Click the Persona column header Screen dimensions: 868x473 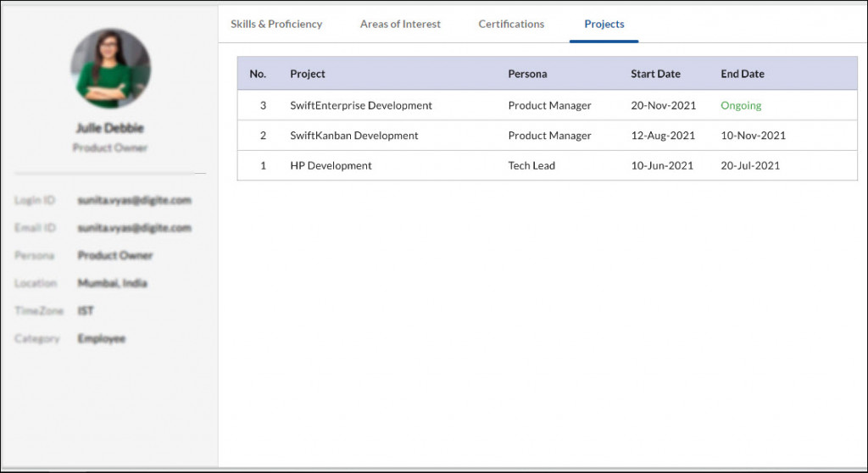527,74
